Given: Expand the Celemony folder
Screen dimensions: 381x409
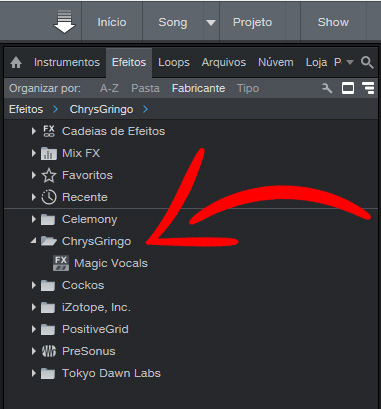Looking at the screenshot, I should [x=33, y=219].
